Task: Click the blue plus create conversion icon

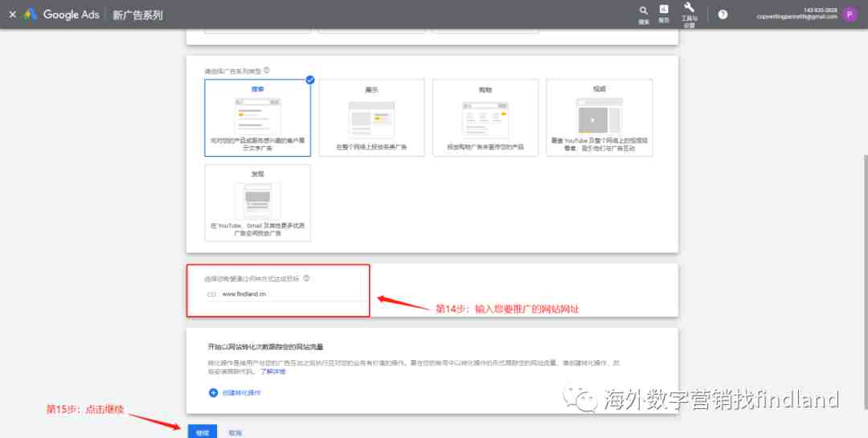Action: tap(213, 393)
